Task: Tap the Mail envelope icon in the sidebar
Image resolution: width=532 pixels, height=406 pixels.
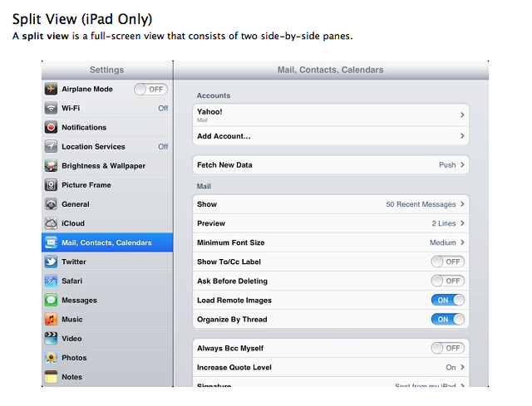Action: [x=51, y=242]
